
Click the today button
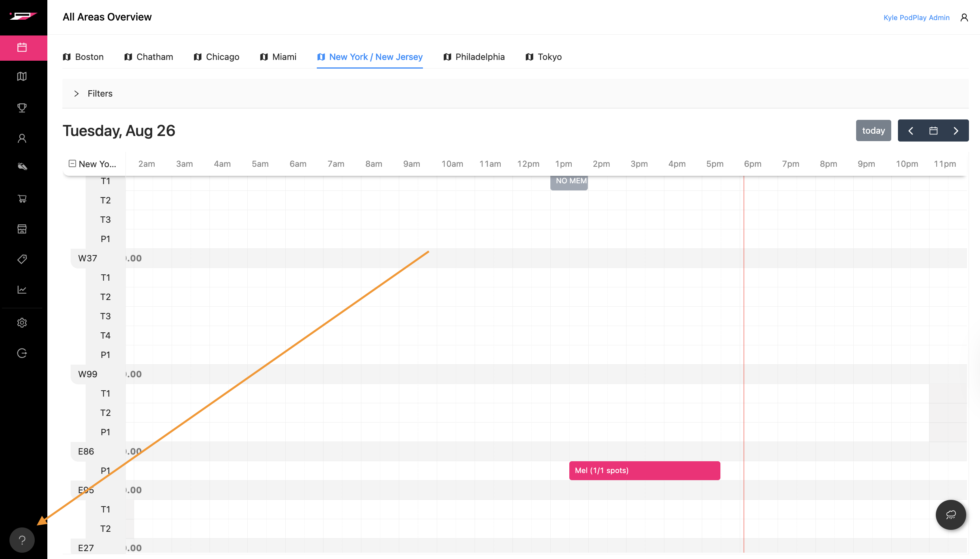point(873,131)
